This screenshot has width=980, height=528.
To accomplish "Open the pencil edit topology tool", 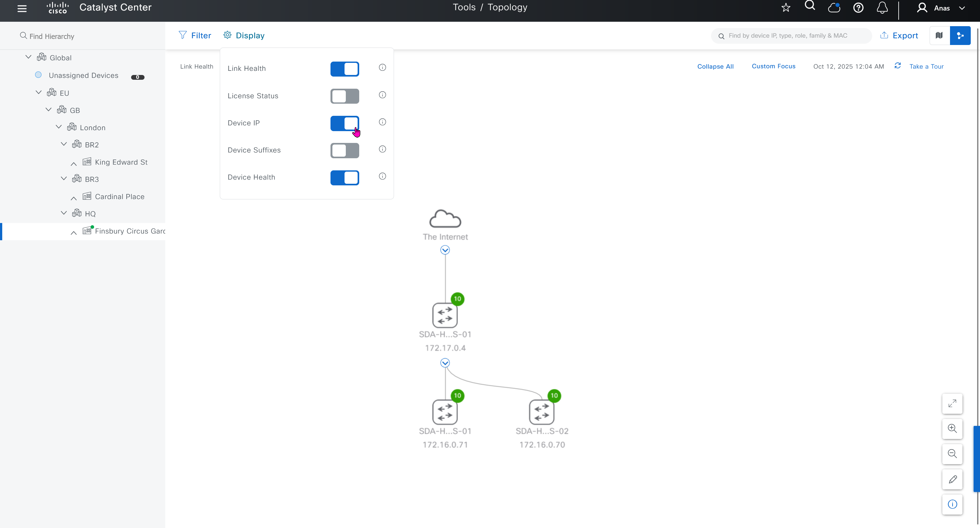I will [x=952, y=479].
